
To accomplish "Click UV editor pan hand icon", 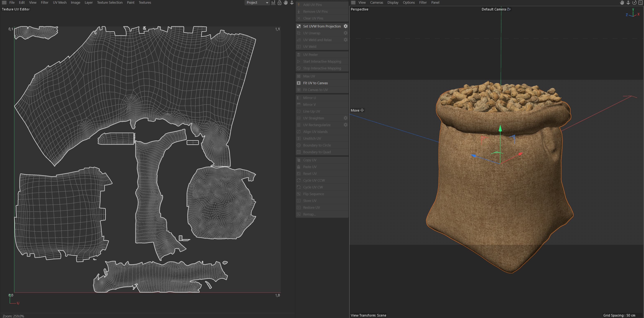I will 286,2.
